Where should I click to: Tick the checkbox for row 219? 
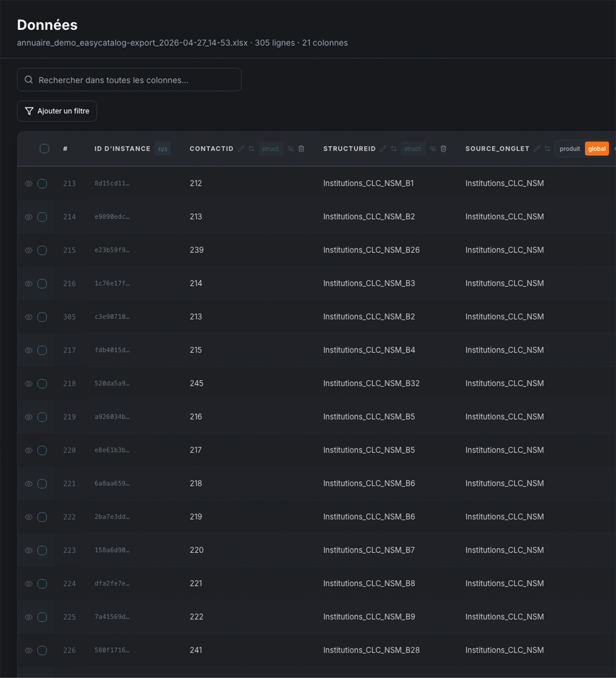click(x=42, y=417)
